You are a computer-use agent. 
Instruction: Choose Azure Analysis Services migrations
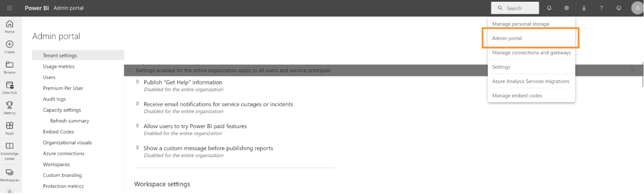click(532, 81)
